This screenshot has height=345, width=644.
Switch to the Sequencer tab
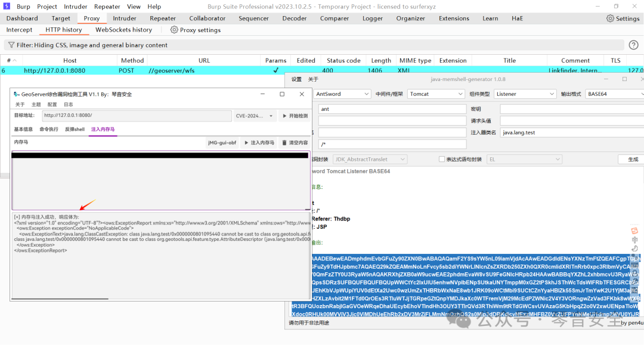pos(254,18)
